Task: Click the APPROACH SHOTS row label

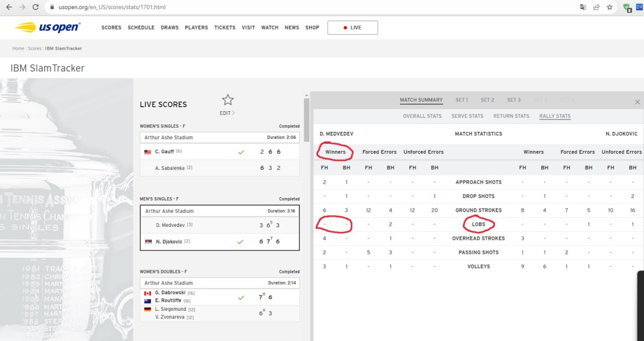Action: [478, 182]
